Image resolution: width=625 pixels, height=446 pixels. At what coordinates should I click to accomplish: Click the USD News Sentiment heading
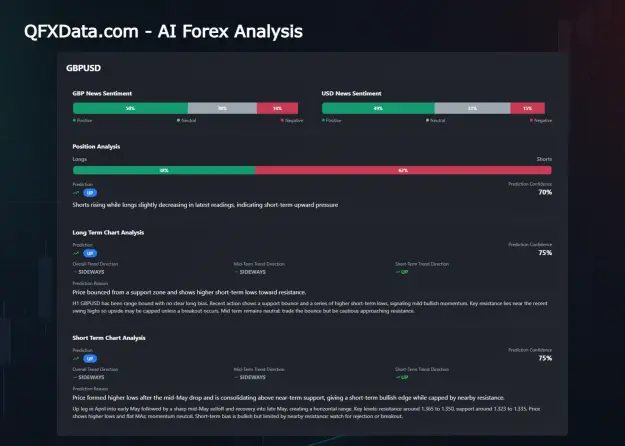coord(352,94)
